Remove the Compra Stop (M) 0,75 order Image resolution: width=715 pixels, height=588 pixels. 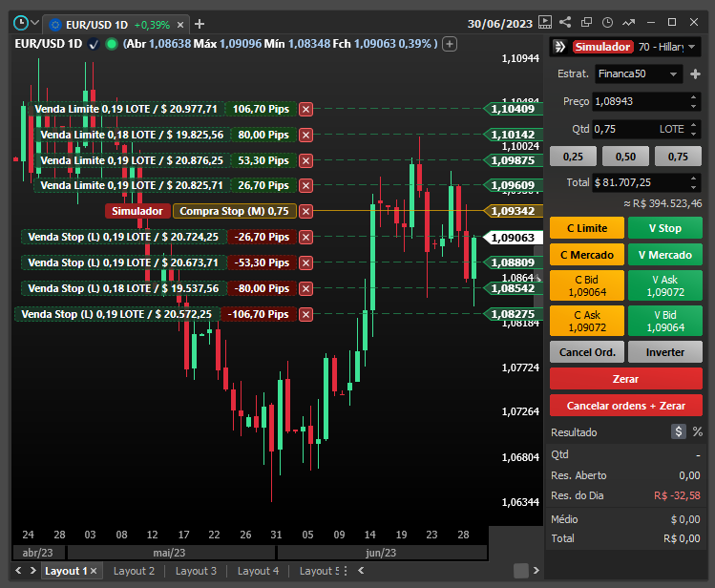(x=305, y=211)
